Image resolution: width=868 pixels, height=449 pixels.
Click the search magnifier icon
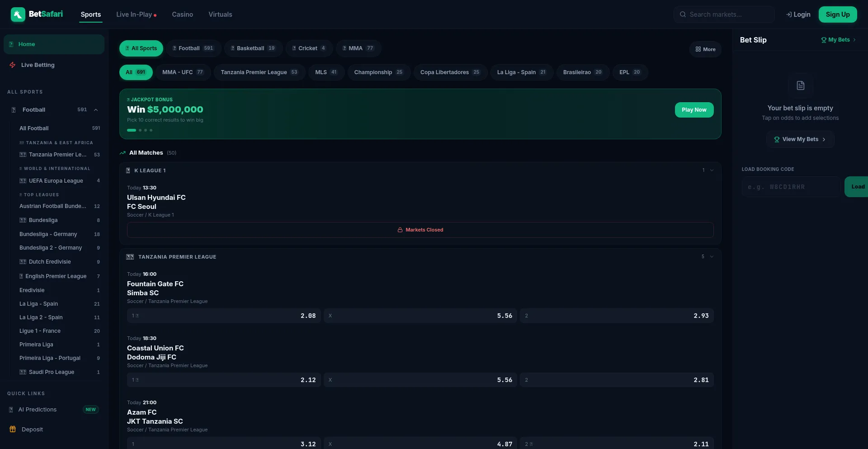pyautogui.click(x=683, y=14)
